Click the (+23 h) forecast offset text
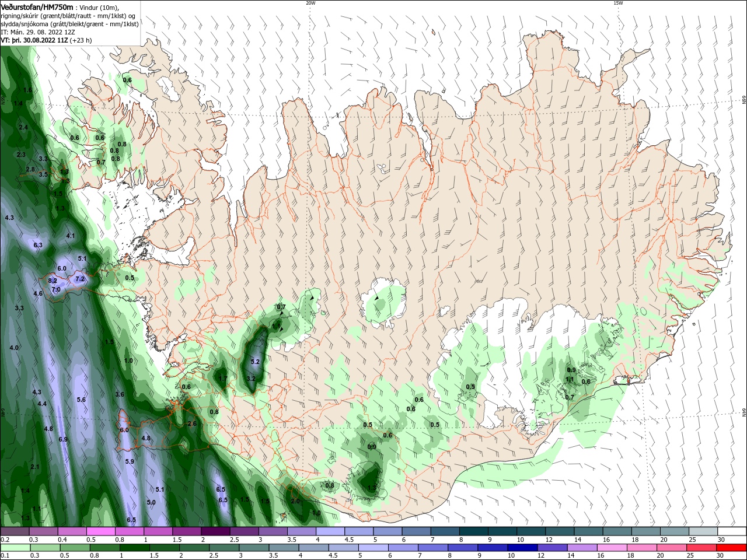Screen dimensions: 747x560 click(x=81, y=40)
